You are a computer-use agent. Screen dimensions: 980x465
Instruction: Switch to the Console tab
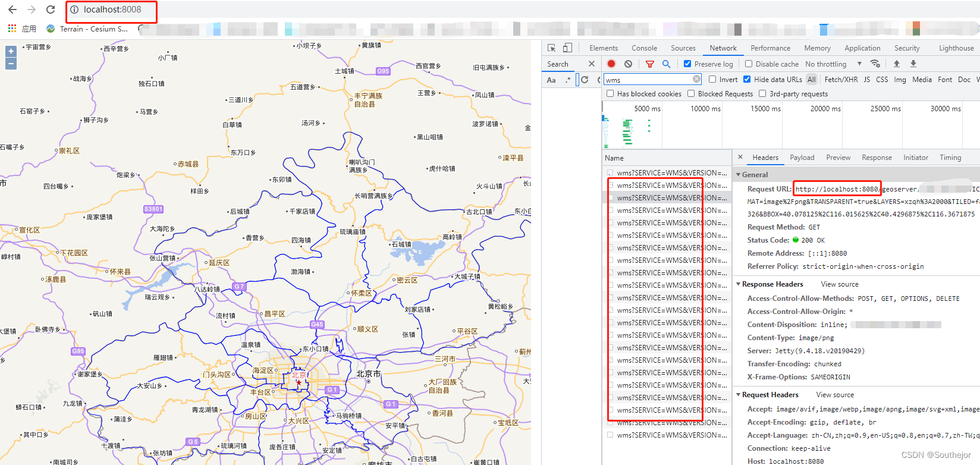click(644, 48)
